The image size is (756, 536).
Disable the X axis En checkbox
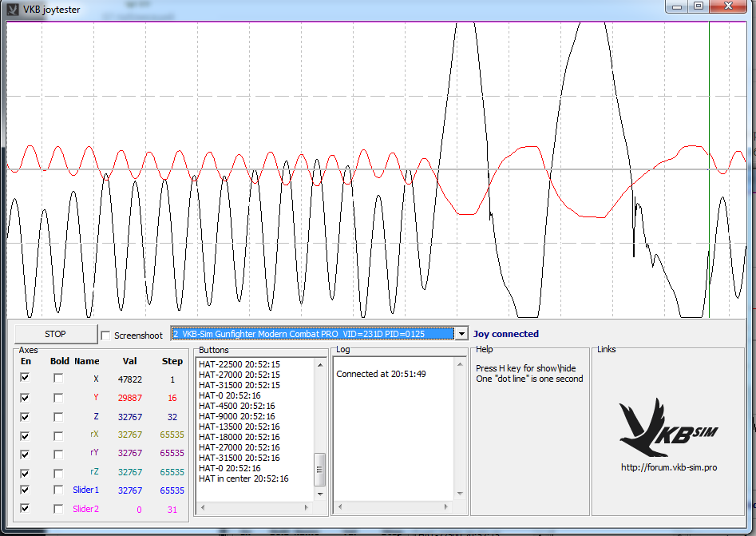click(x=25, y=378)
